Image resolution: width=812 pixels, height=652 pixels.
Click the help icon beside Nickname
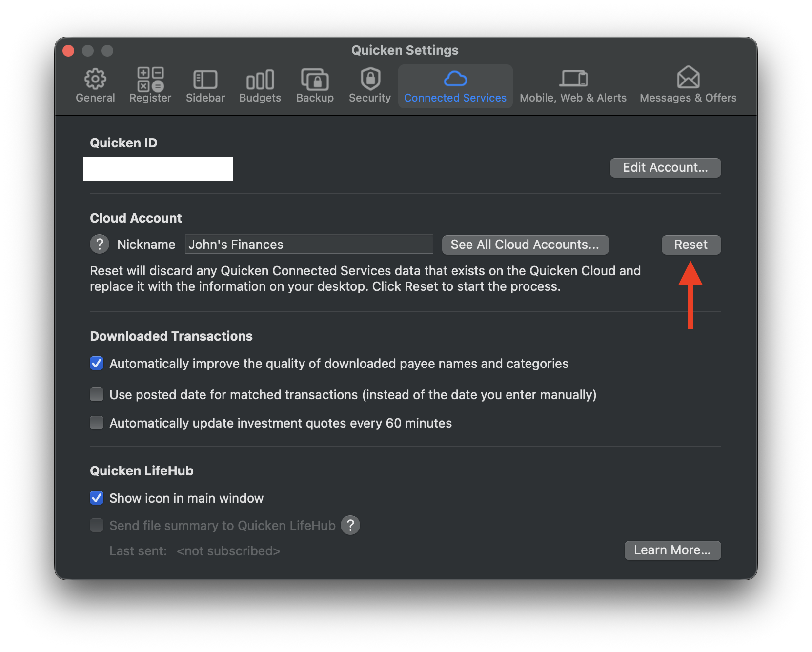100,244
